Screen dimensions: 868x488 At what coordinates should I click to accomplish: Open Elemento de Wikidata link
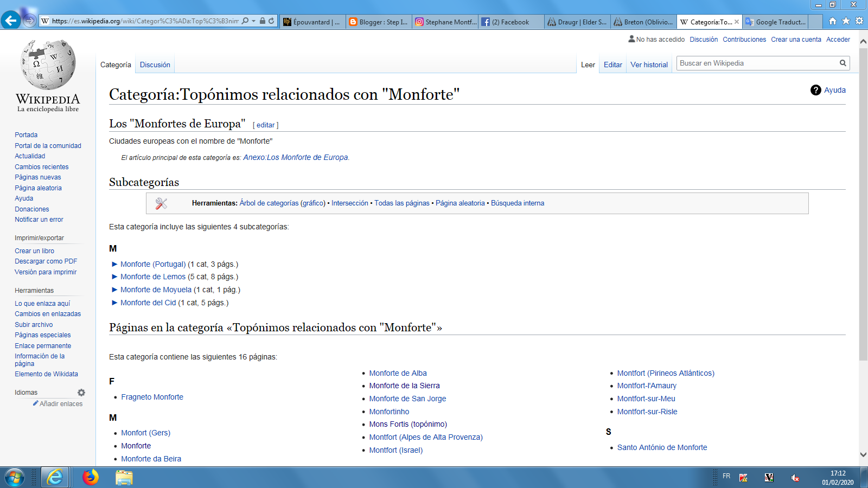pyautogui.click(x=46, y=374)
